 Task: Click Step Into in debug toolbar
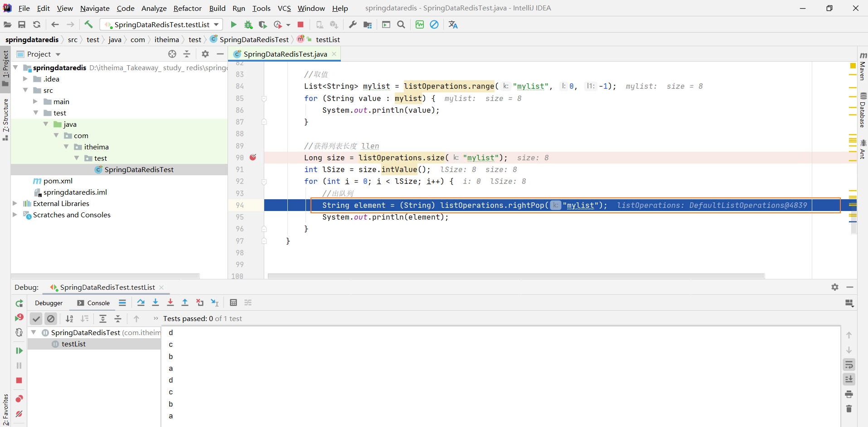click(155, 302)
